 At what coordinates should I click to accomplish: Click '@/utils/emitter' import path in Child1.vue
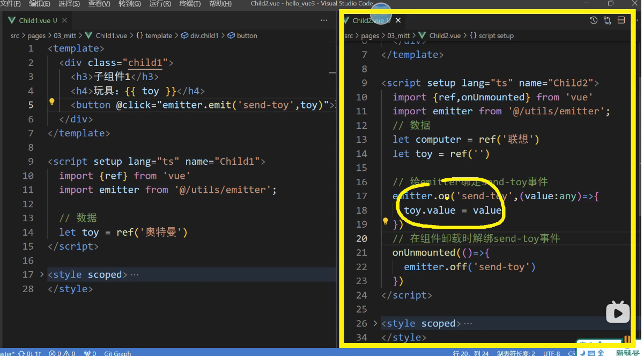pyautogui.click(x=223, y=190)
